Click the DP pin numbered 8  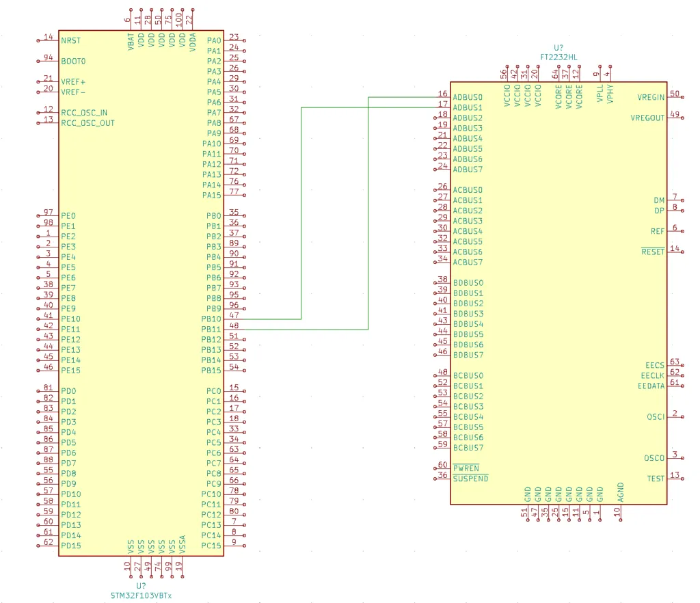click(x=675, y=211)
